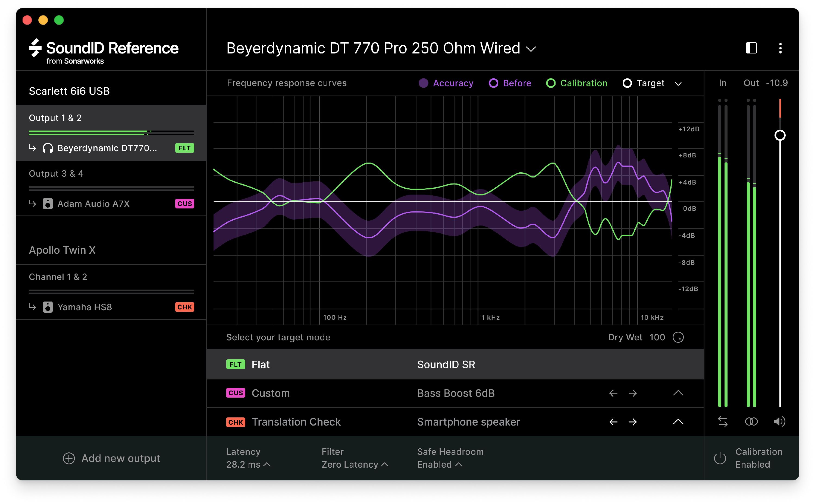Screen dimensions: 815x504
Task: Mute output with the speaker icon
Action: tap(779, 422)
